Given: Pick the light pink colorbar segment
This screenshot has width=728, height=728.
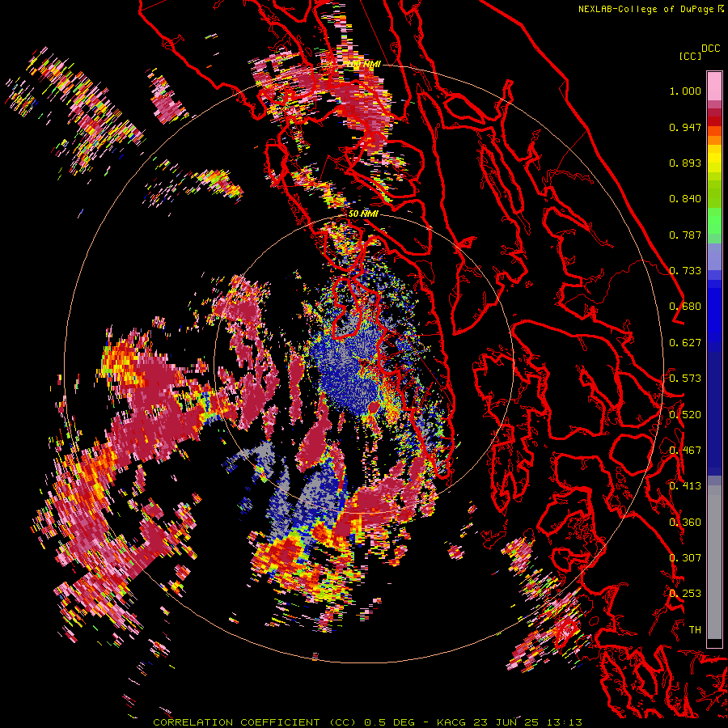Looking at the screenshot, I should [x=714, y=86].
